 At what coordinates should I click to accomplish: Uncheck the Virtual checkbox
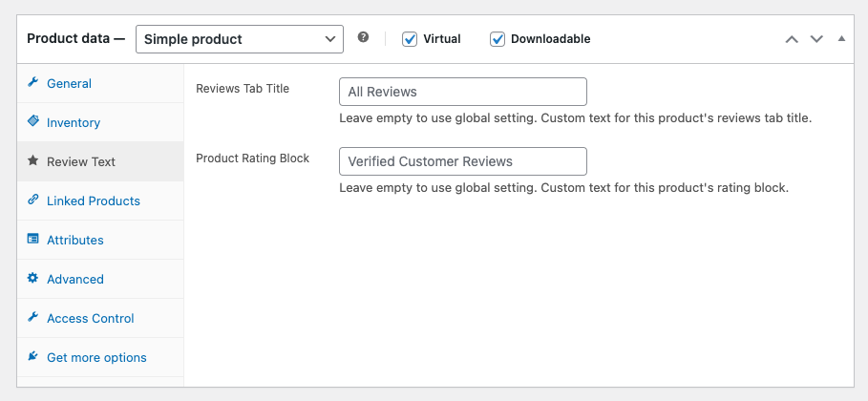[410, 39]
